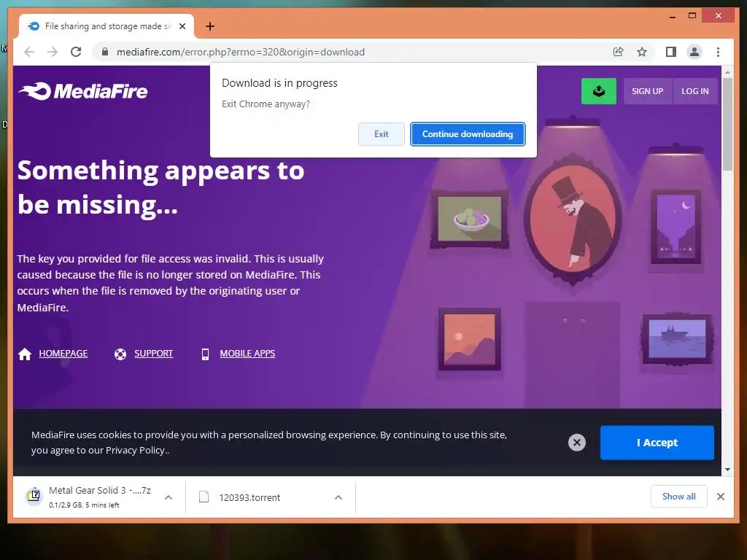Viewport: 747px width, 560px height.
Task: Open the Chrome three-dot menu
Action: (718, 52)
